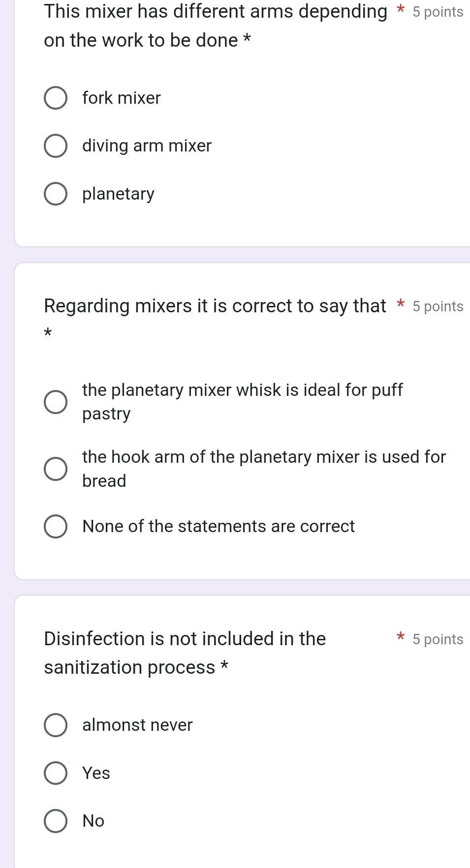470x868 pixels.
Task: Click the lavender gap above Regarding mixers card
Action: tap(242, 255)
